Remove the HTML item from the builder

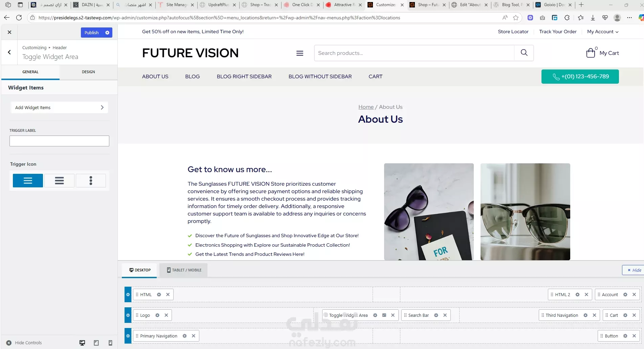tap(168, 294)
